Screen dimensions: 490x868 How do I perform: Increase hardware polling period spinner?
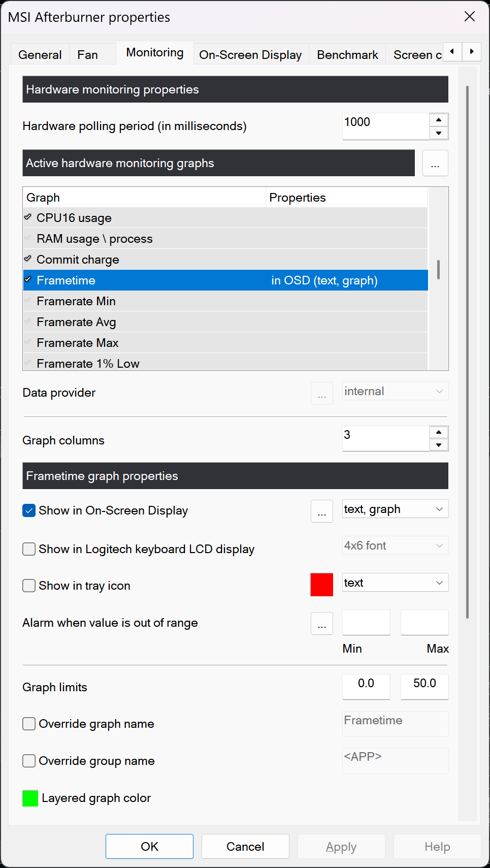439,120
